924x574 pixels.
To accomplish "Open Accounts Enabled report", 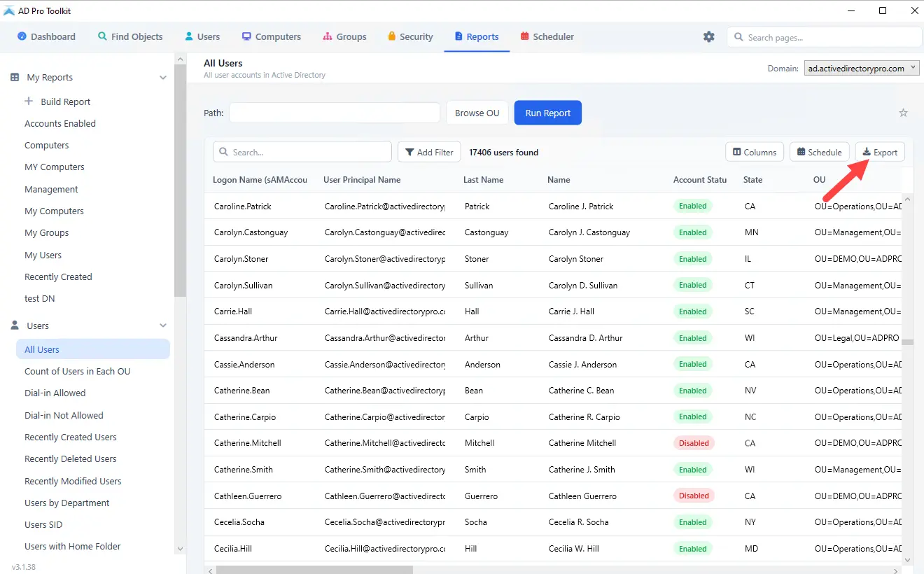I will (60, 123).
